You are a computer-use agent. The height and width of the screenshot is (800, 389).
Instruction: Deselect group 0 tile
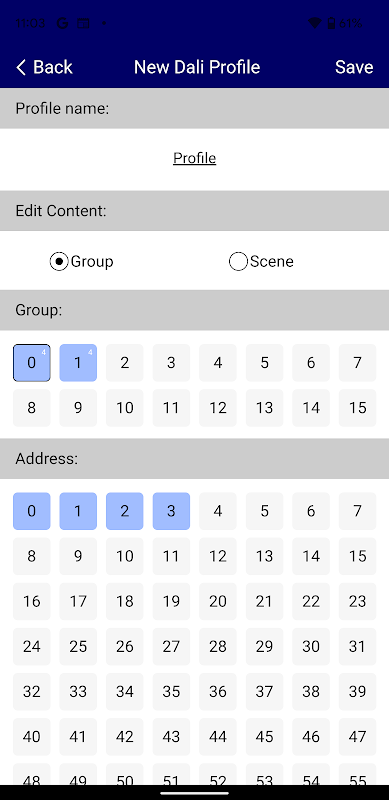(x=32, y=363)
